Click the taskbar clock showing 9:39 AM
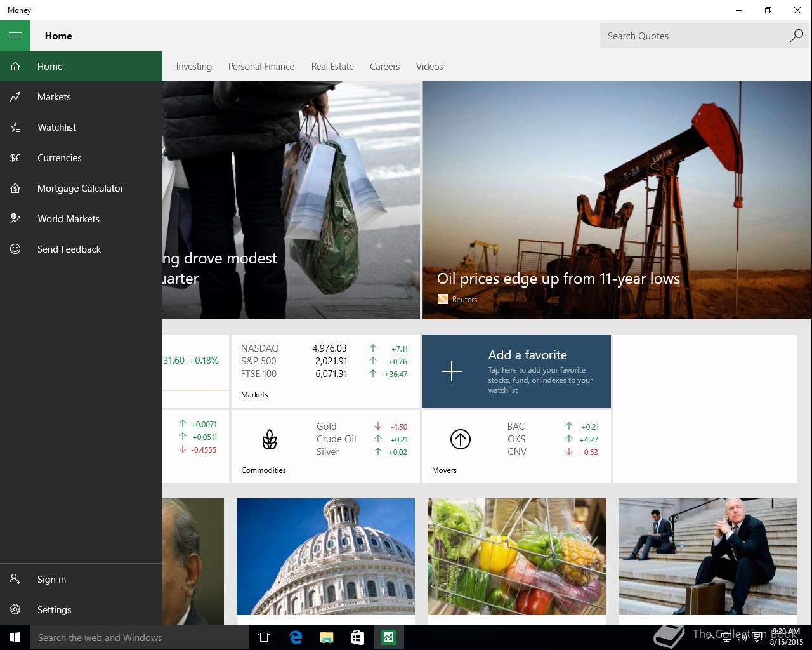The width and height of the screenshot is (812, 650). coord(786,637)
